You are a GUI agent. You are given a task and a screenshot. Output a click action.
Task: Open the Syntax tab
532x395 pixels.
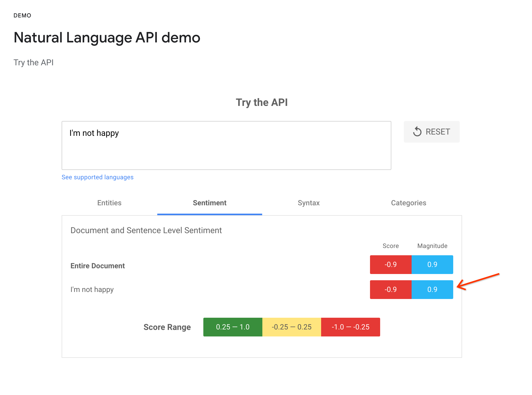coord(309,203)
